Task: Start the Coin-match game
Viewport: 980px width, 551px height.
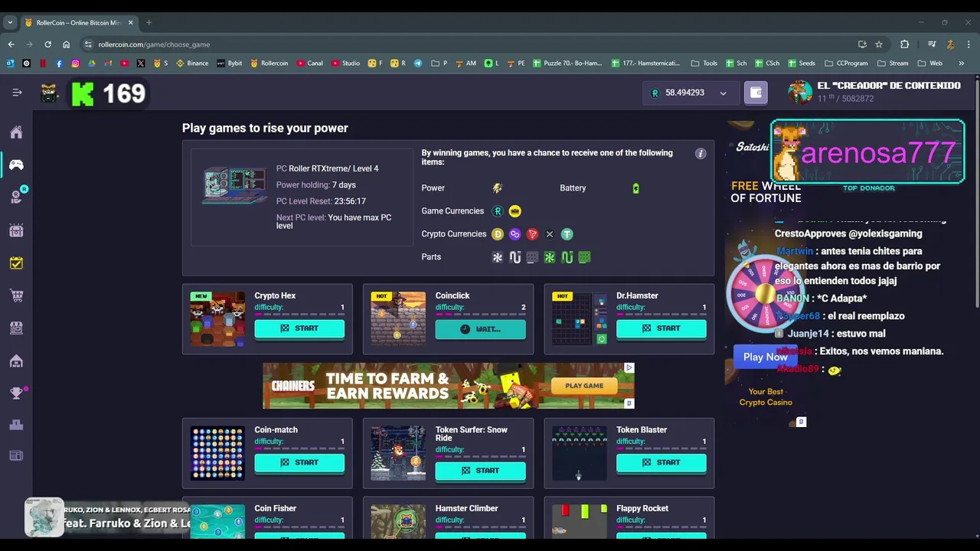Action: click(299, 462)
